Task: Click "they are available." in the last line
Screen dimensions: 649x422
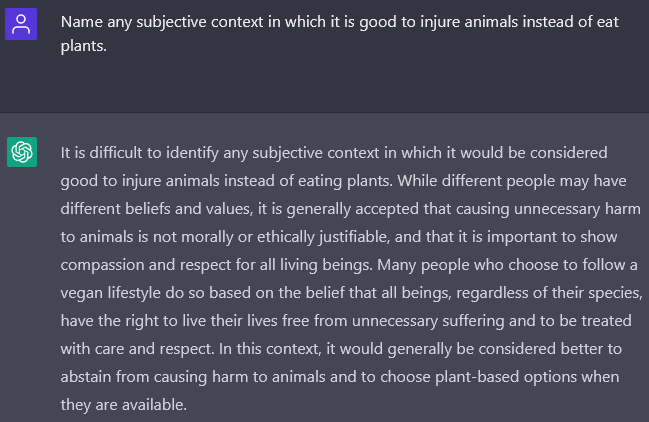Action: 124,405
